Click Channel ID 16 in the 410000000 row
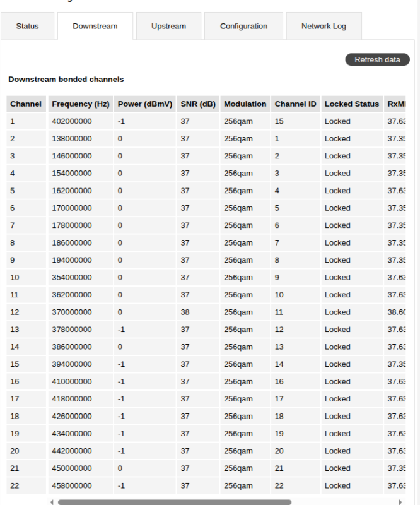 (x=295, y=382)
